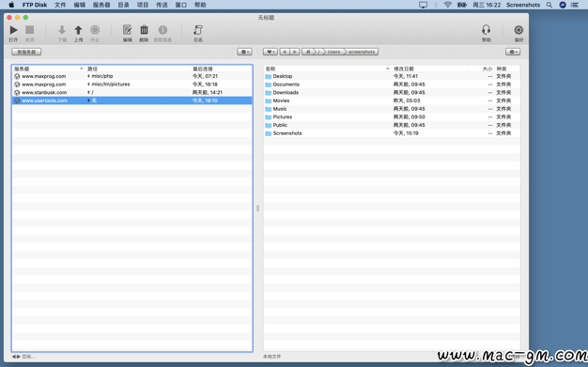
Task: Open the log scroll icon
Action: pos(198,30)
